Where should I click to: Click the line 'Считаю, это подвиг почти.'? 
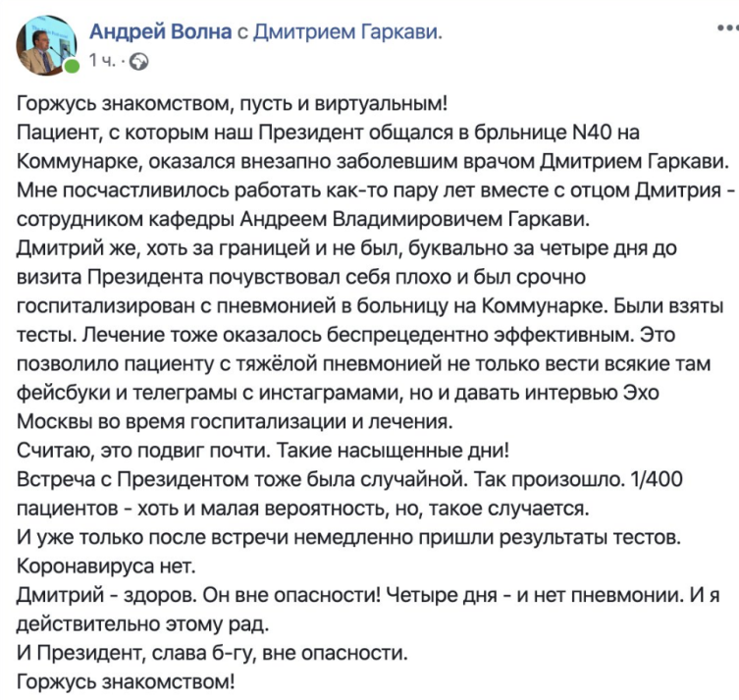coord(143,451)
